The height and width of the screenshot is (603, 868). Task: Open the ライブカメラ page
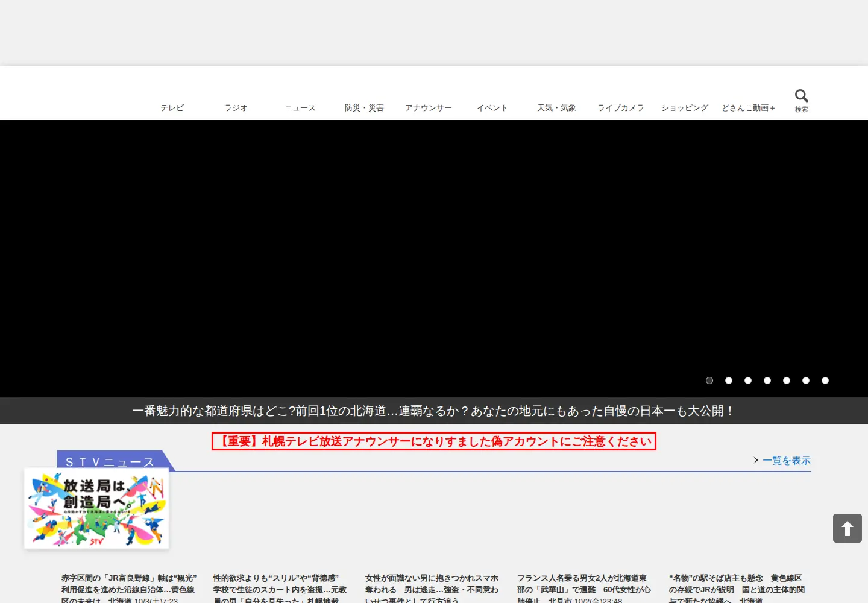(621, 108)
